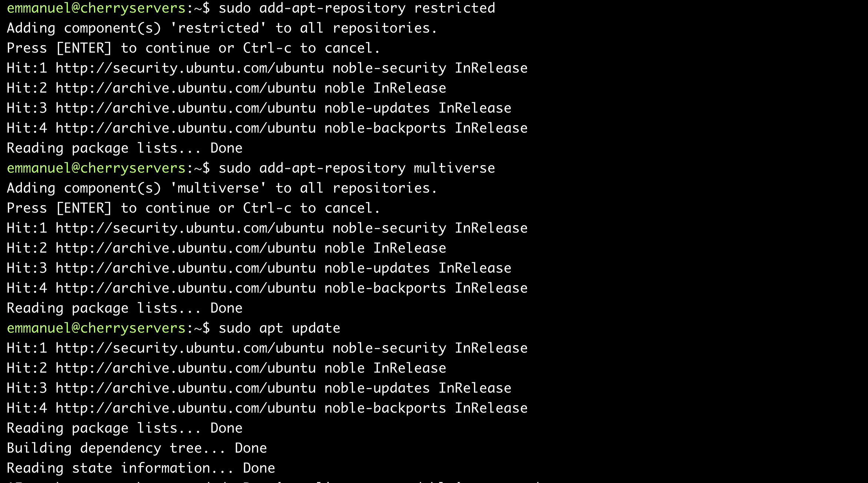Click 'noble-security InRelease' in the multiverse output
The width and height of the screenshot is (868, 483).
tap(430, 228)
